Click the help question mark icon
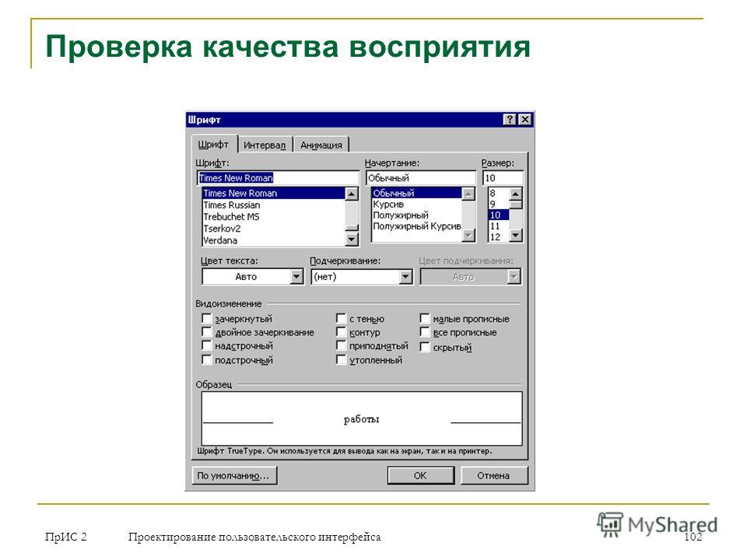The height and width of the screenshot is (560, 747). tap(509, 120)
